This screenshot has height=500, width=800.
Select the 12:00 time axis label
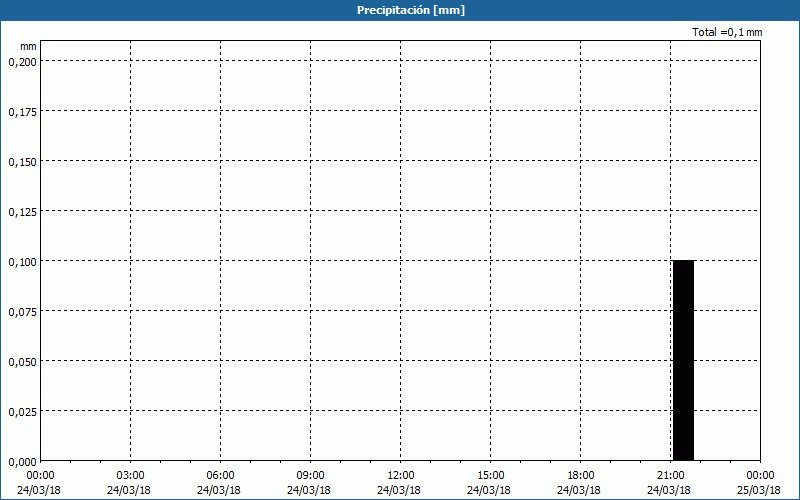400,475
